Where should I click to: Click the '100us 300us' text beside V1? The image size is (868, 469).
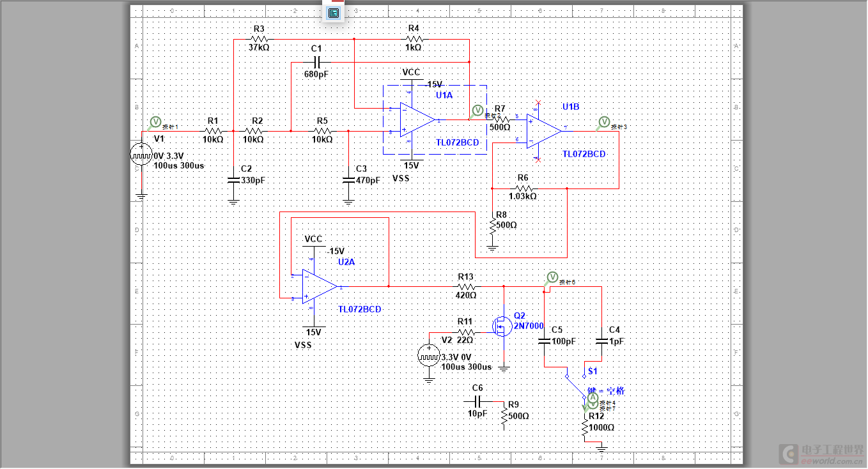(179, 165)
